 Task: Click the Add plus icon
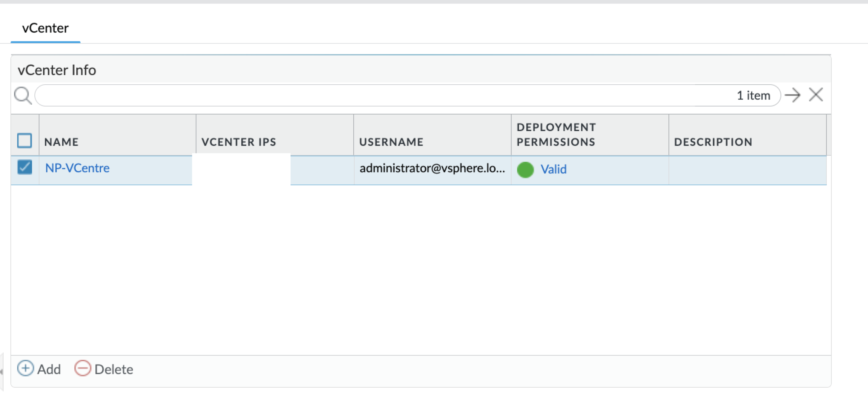coord(25,368)
